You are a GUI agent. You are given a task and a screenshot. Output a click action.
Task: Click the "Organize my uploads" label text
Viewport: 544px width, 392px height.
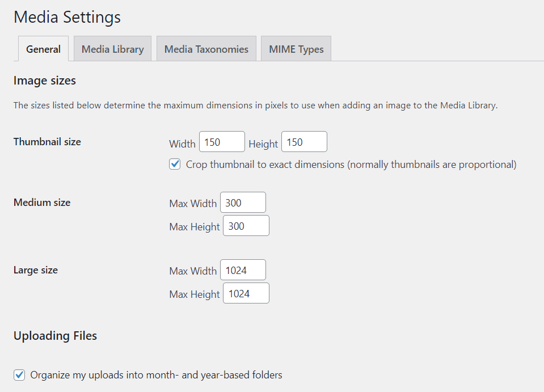click(x=156, y=375)
